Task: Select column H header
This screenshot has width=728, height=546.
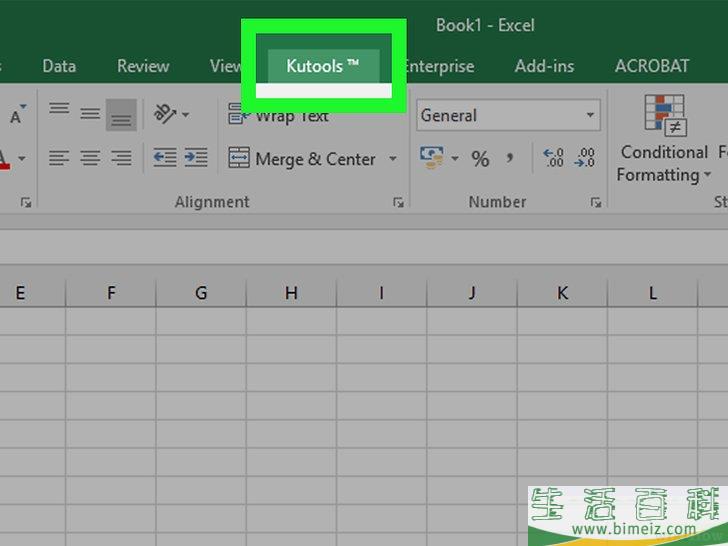Action: (x=291, y=293)
